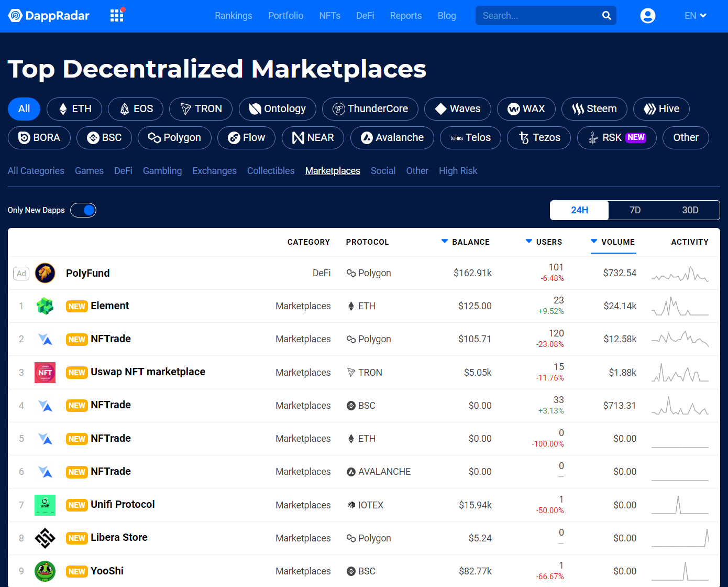The width and height of the screenshot is (728, 587).
Task: Click the YooShi dapp logo
Action: pos(45,571)
